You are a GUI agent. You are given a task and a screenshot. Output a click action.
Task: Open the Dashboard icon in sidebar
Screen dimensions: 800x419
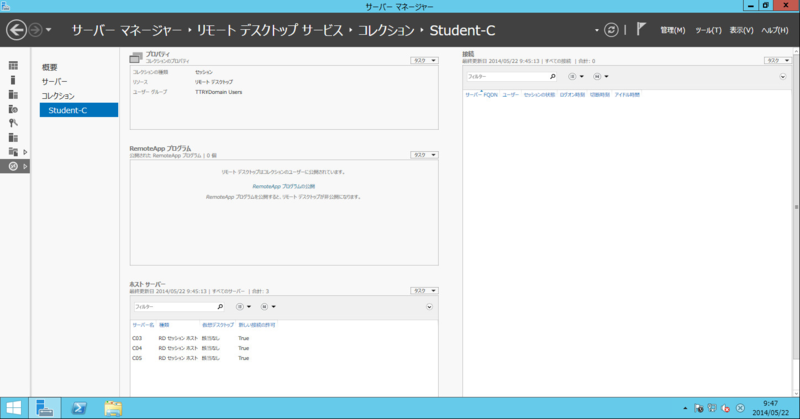click(13, 65)
